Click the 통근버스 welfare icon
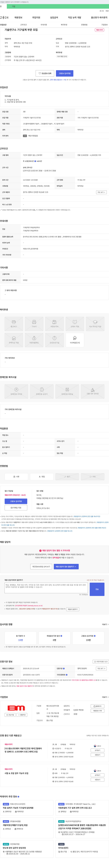109x868 pixels. click(14, 324)
